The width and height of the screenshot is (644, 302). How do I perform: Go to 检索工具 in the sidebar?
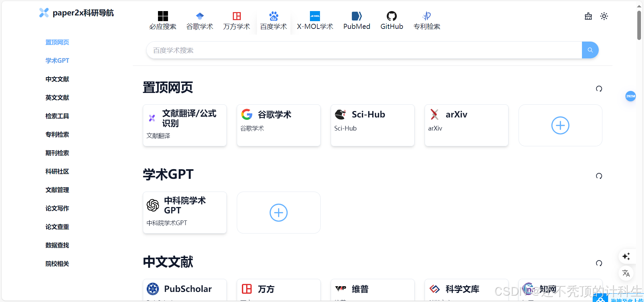[x=57, y=116]
